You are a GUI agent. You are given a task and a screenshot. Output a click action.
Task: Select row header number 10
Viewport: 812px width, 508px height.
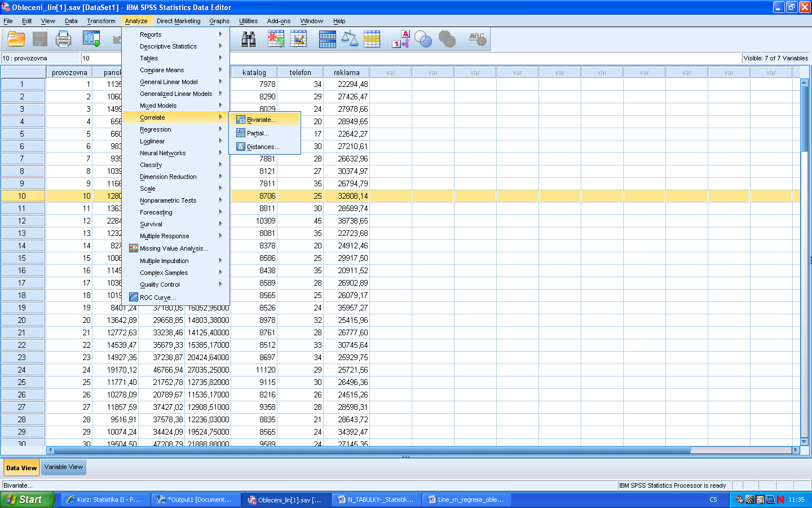(x=22, y=196)
